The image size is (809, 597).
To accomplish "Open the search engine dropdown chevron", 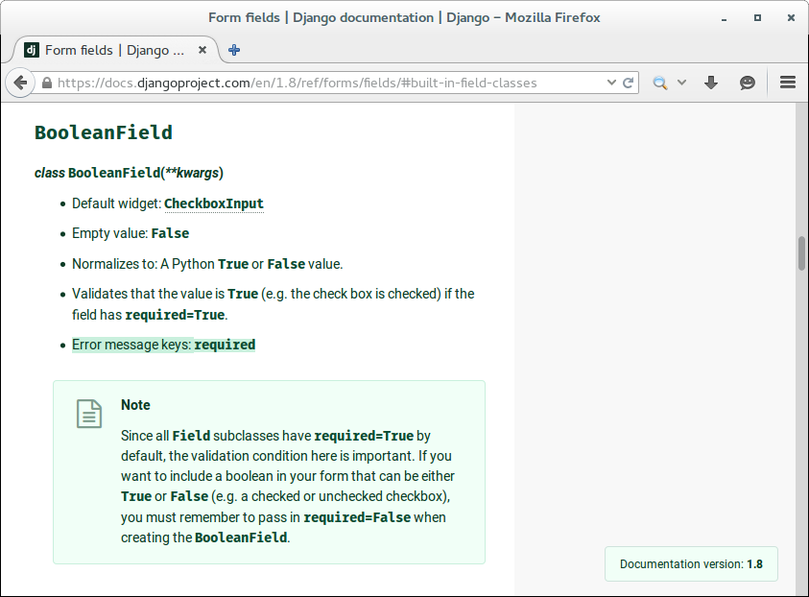I will 682,83.
